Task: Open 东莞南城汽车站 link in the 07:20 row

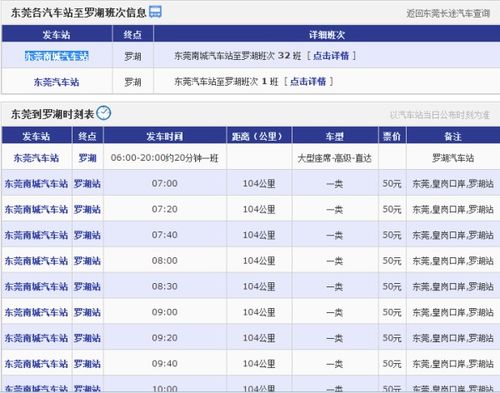Action: pos(36,209)
